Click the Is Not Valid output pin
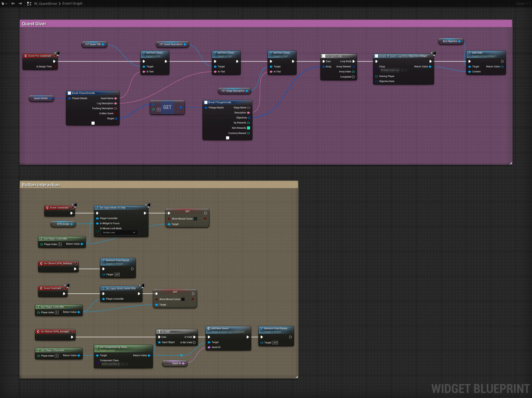This screenshot has height=398, width=532. point(194,342)
